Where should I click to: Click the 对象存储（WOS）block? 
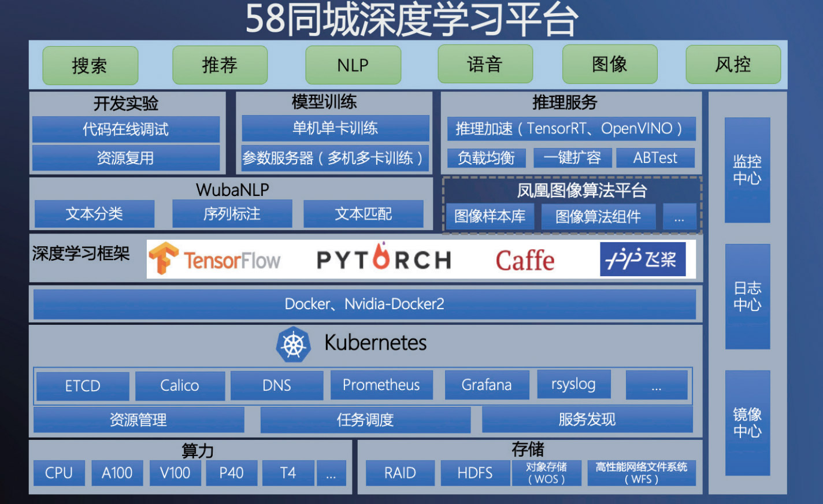[546, 473]
